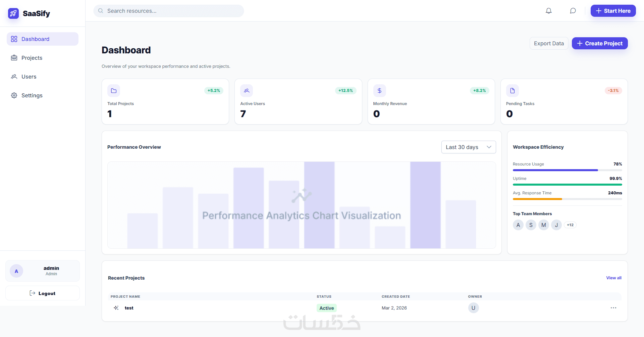Click the Project Name column header
The width and height of the screenshot is (644, 337).
(x=125, y=296)
